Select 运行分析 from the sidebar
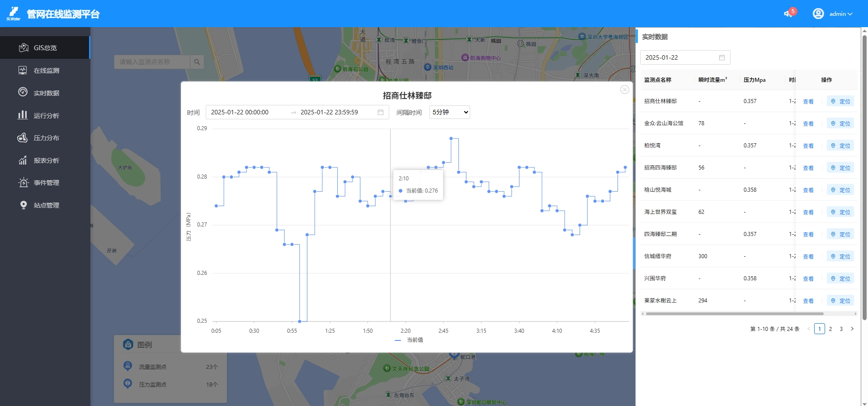This screenshot has width=868, height=406. tap(45, 115)
